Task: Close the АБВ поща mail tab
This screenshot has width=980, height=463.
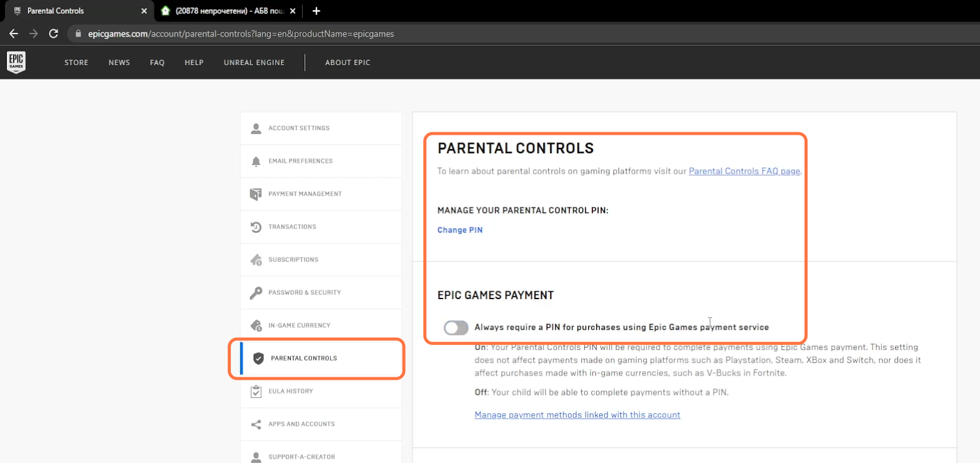Action: click(293, 11)
